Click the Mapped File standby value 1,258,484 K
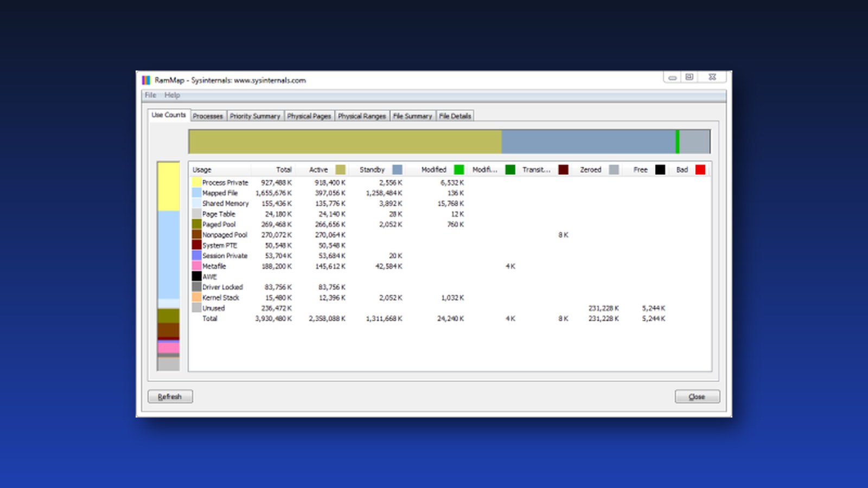868x488 pixels. coord(384,193)
